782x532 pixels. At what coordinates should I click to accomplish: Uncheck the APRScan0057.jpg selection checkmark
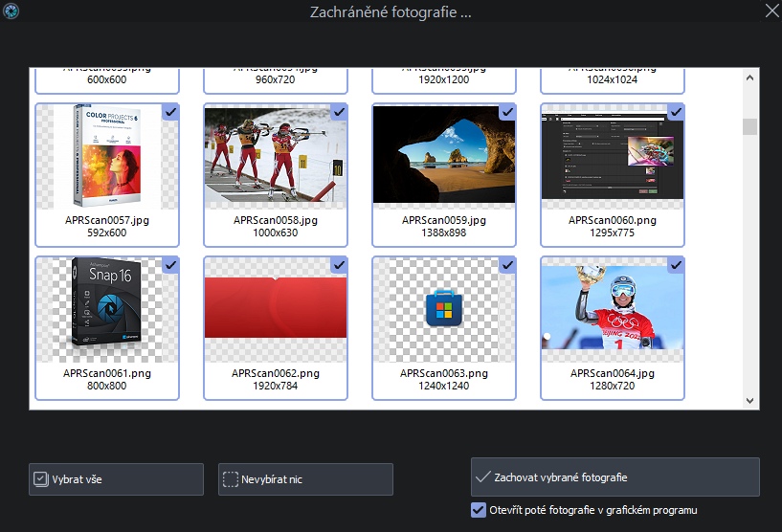coord(170,112)
